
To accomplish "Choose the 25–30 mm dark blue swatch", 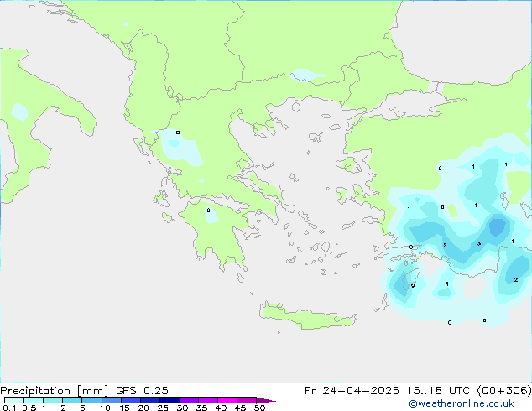I will [x=169, y=400].
